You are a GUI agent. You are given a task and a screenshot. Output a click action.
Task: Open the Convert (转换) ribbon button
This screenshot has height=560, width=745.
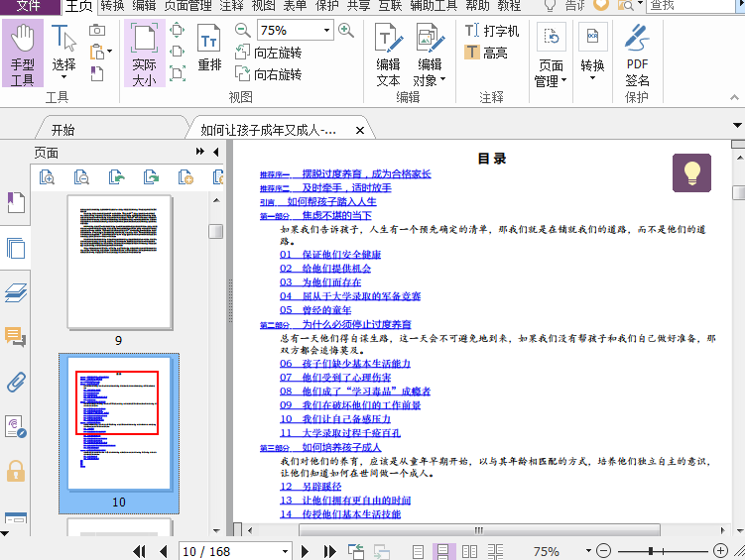click(x=592, y=54)
